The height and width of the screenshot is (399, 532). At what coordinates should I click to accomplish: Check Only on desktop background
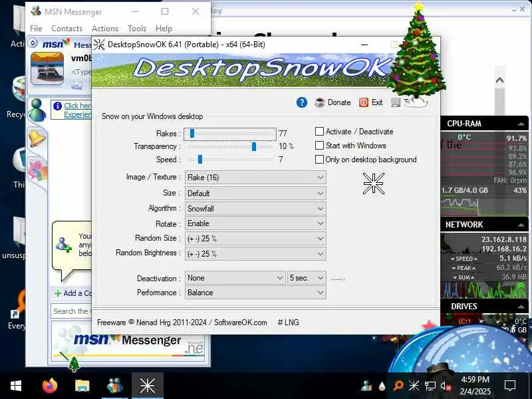pos(319,159)
